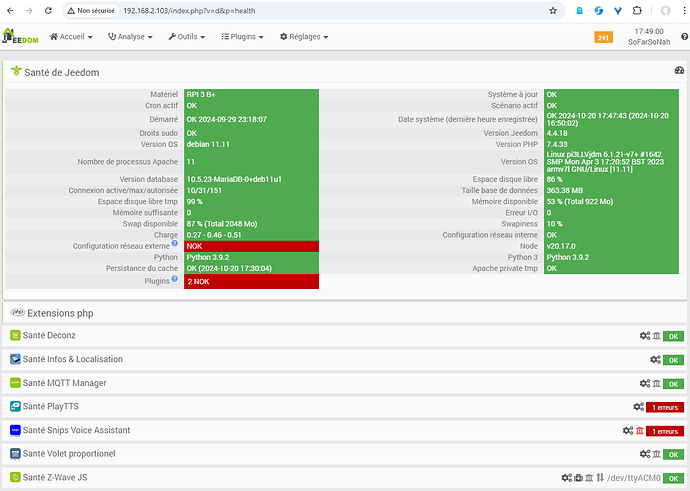The image size is (690, 491).
Task: Click the RPI 3 B+ hardware value
Action: point(201,95)
